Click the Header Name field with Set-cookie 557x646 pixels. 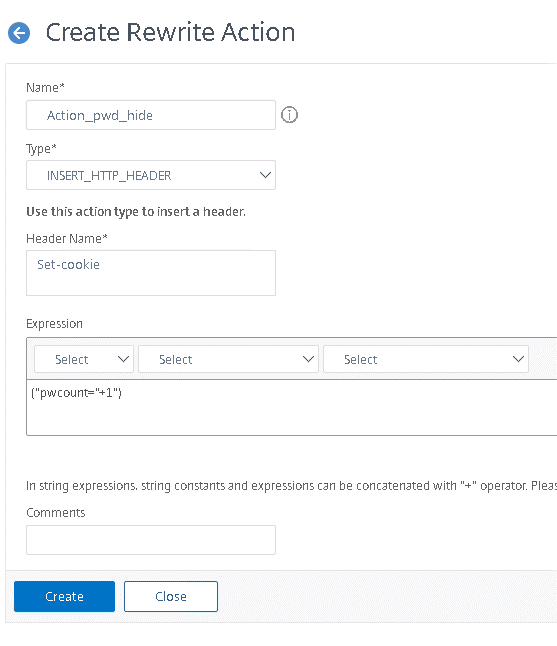tap(151, 273)
